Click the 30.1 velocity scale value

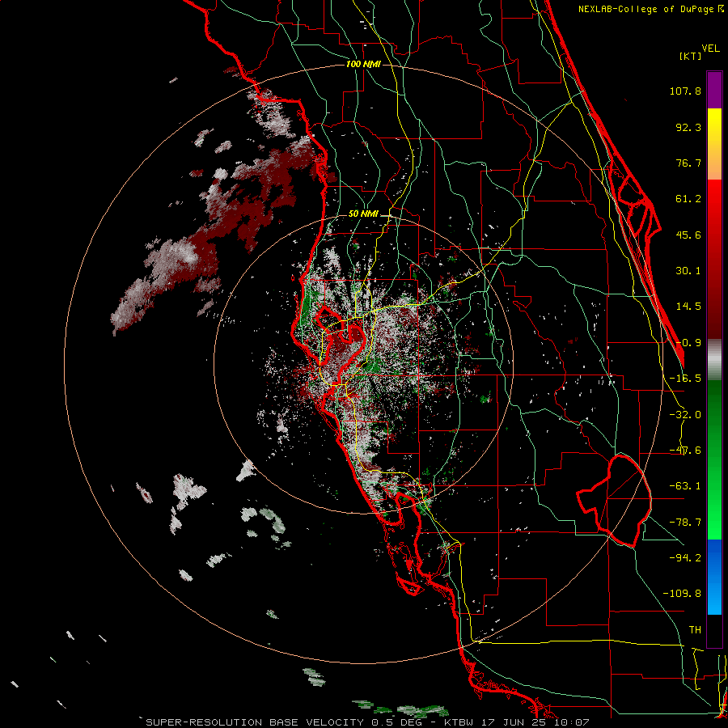(x=688, y=271)
